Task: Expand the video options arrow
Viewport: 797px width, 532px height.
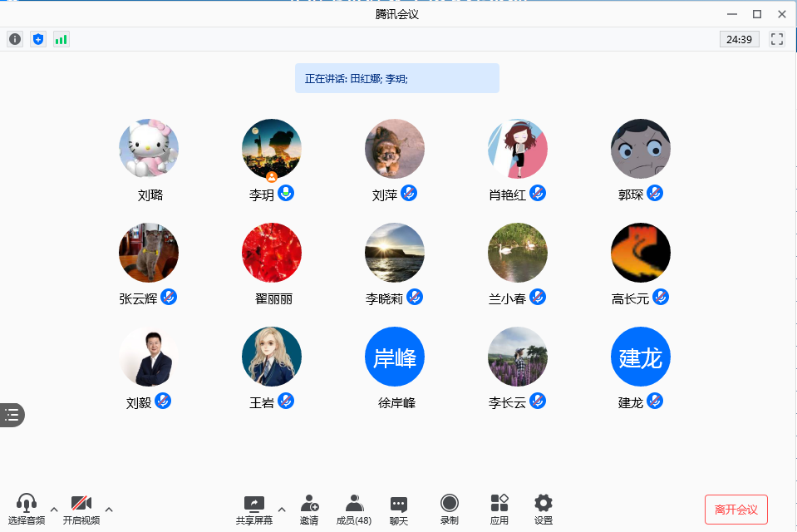Action: pyautogui.click(x=109, y=509)
